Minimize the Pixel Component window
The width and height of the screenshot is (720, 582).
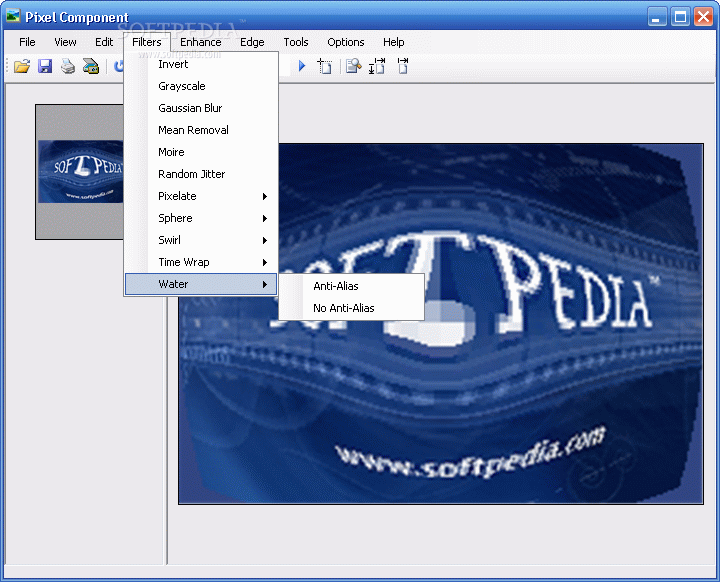[x=657, y=17]
